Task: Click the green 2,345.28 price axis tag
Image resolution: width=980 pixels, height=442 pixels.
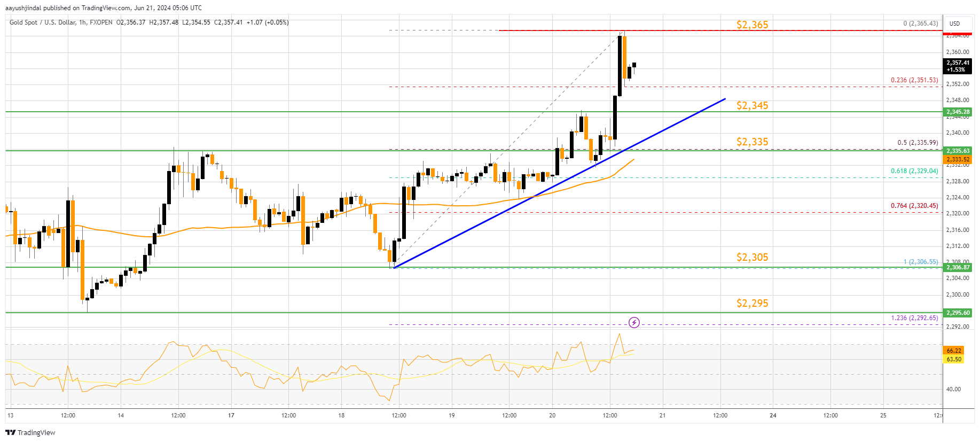Action: (958, 112)
